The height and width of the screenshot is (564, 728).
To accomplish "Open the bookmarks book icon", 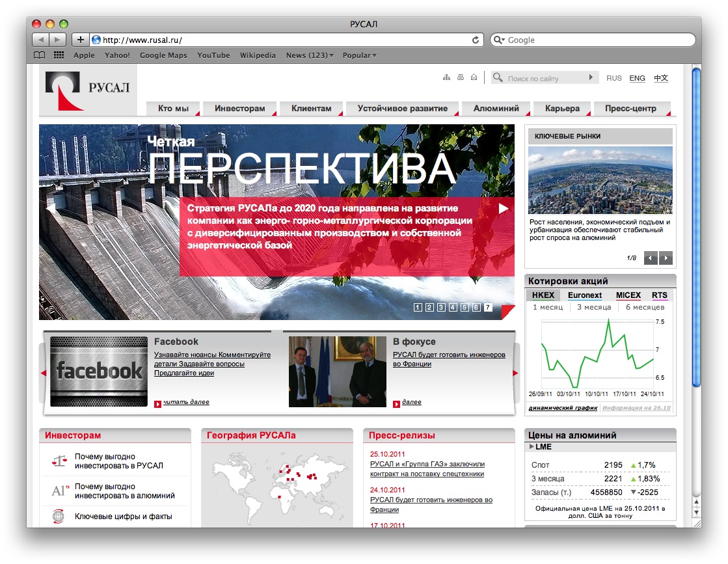I will [40, 55].
